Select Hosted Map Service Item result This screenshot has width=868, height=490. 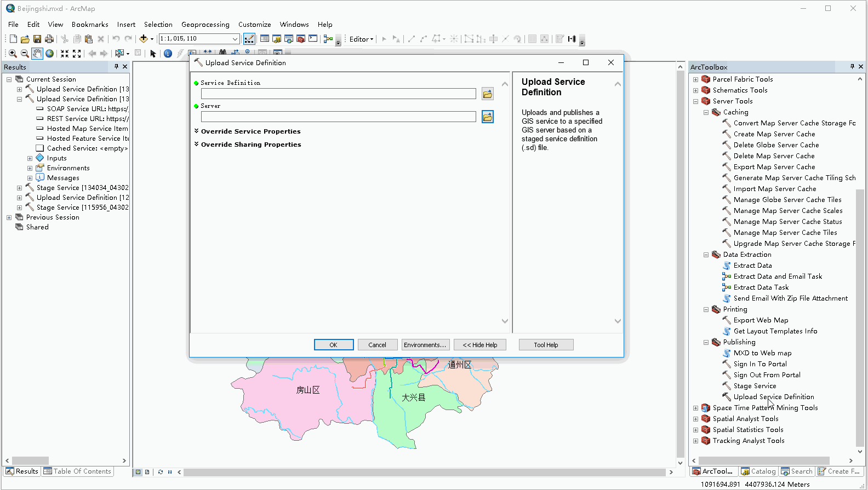[x=87, y=129]
